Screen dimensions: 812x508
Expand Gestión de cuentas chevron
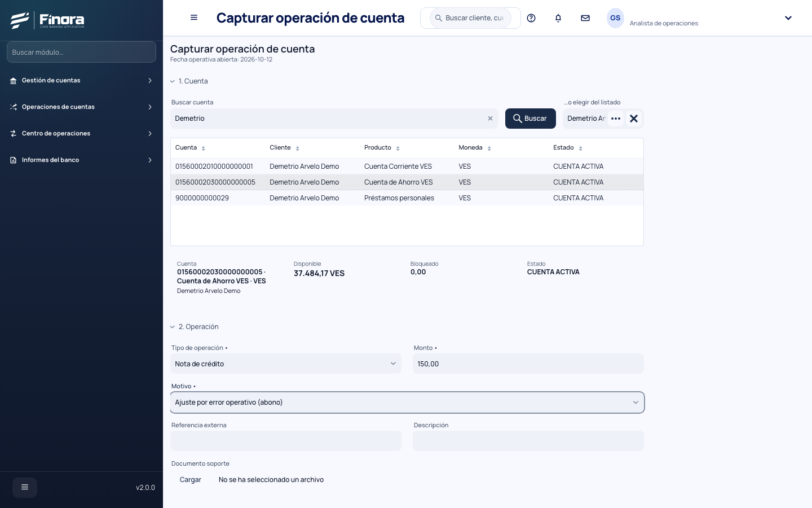click(x=150, y=81)
